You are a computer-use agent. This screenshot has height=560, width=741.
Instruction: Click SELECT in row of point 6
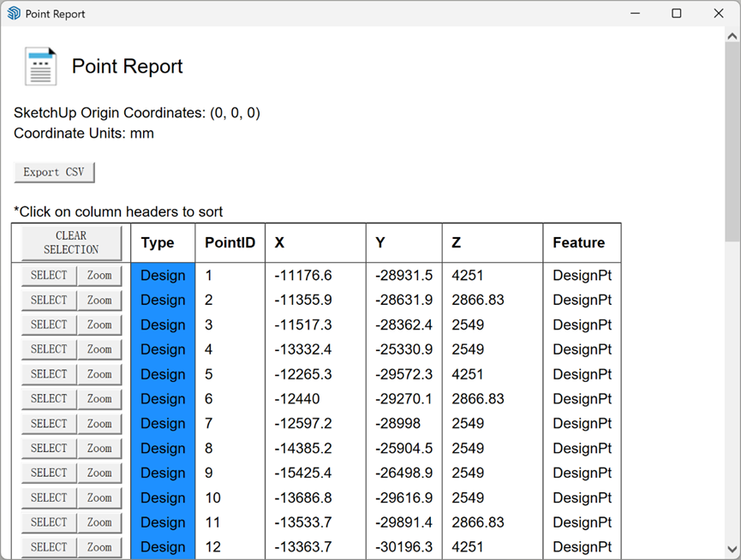pyautogui.click(x=49, y=399)
